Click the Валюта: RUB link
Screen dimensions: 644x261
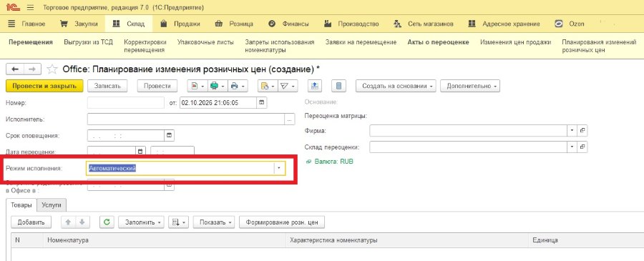pos(333,162)
